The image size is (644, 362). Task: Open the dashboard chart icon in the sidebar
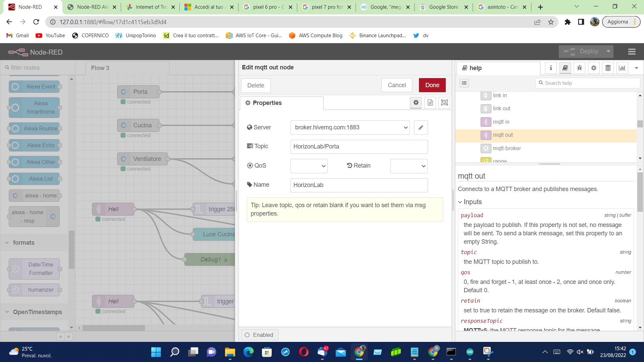(x=622, y=68)
